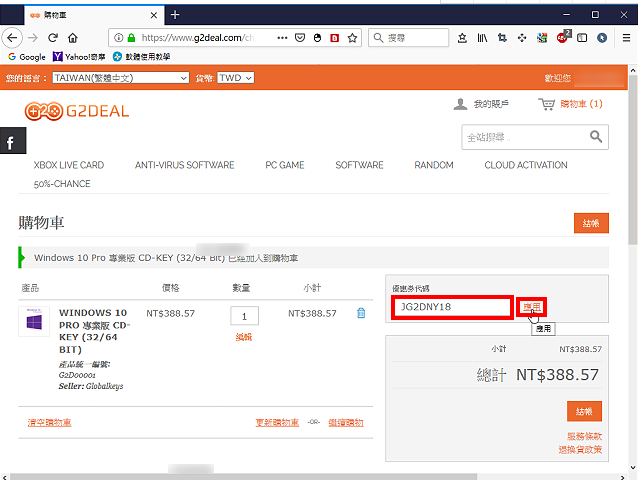Click the red notification extension icon
This screenshot has height=480, width=638.
(x=563, y=37)
